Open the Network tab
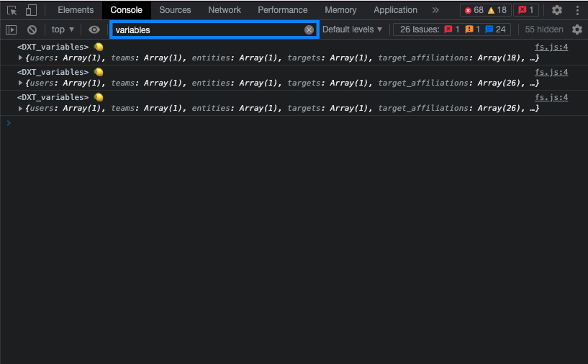 tap(225, 10)
